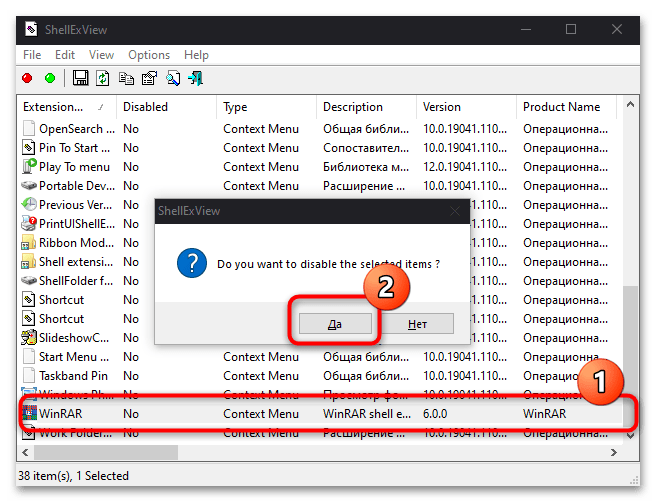Click the 'Сопоставител...' description cell
This screenshot has height=502, width=656.
coord(366,148)
